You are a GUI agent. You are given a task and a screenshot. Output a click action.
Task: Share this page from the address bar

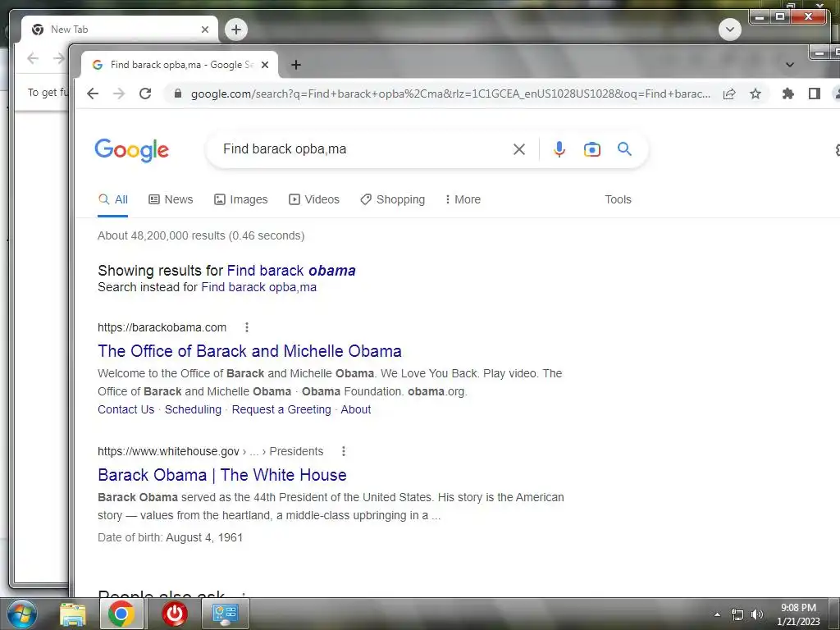coord(729,94)
